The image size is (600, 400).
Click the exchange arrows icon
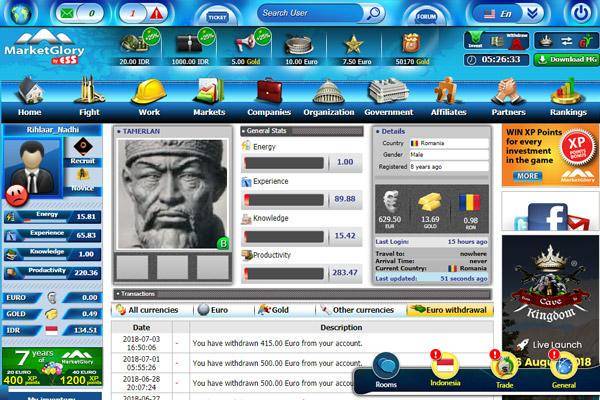566,41
